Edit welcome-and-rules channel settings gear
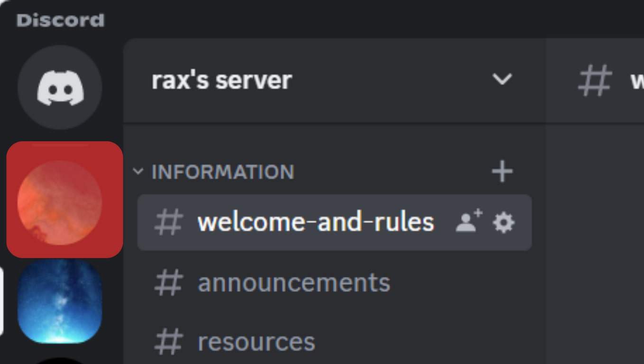644x364 pixels. (x=504, y=222)
